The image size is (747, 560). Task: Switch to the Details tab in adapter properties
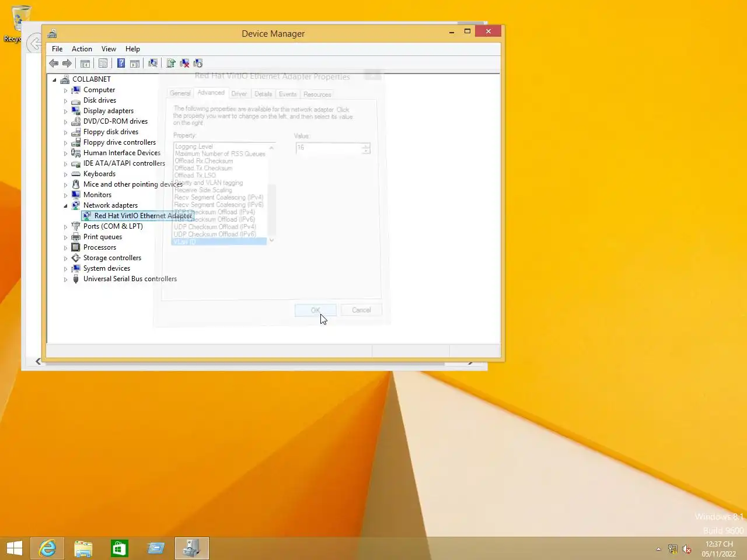pos(263,94)
